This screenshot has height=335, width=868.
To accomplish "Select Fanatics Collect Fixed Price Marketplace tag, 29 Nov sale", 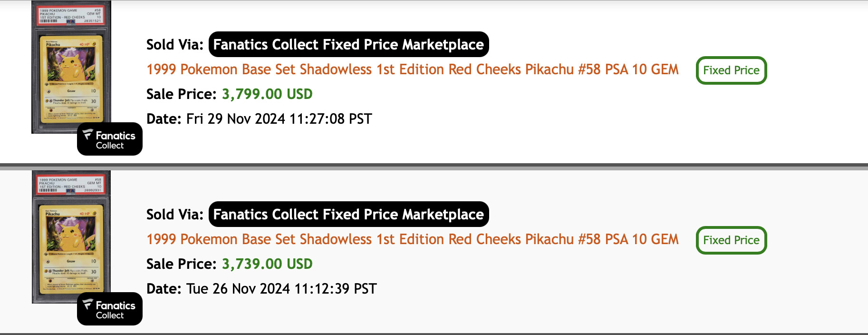I will (348, 45).
